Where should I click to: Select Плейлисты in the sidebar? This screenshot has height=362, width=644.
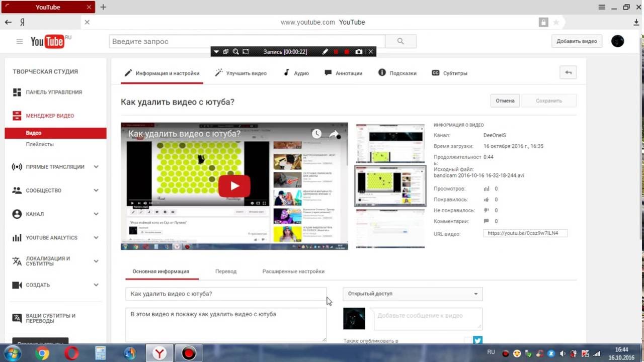pos(40,144)
